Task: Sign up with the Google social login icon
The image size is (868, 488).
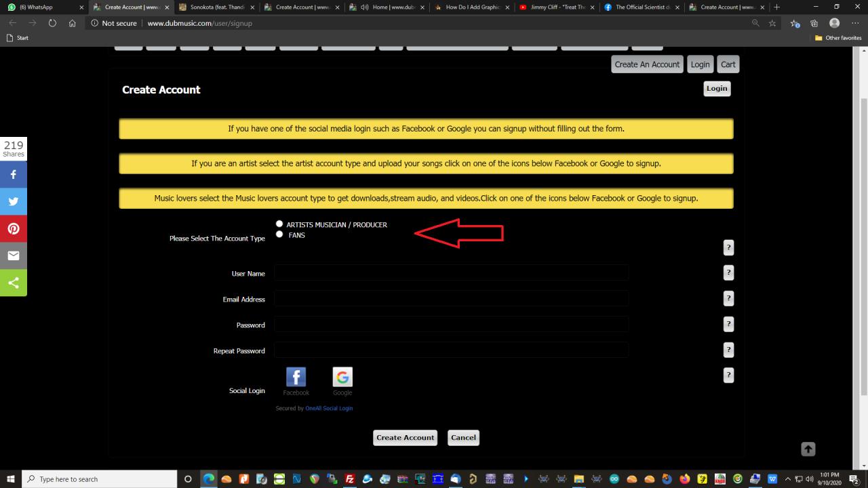Action: point(342,377)
